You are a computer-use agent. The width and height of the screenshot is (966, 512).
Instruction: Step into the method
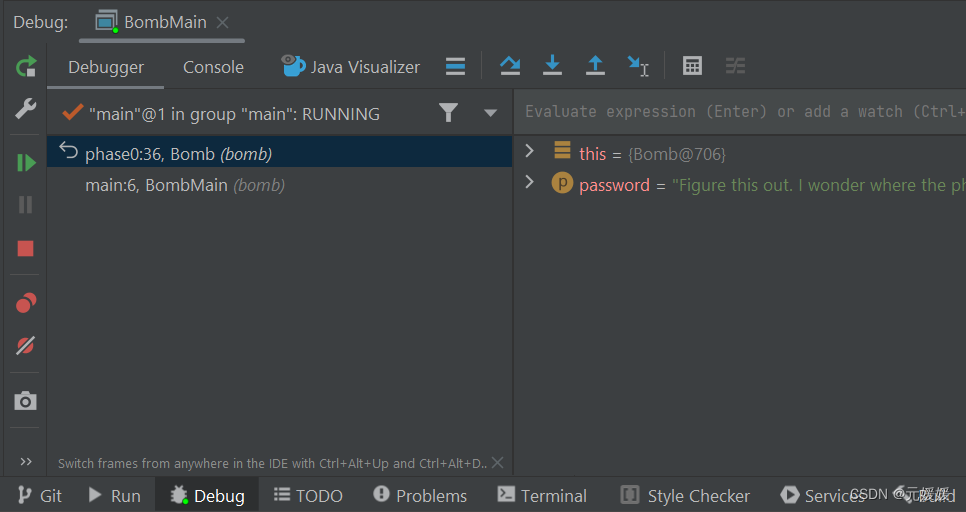point(552,65)
